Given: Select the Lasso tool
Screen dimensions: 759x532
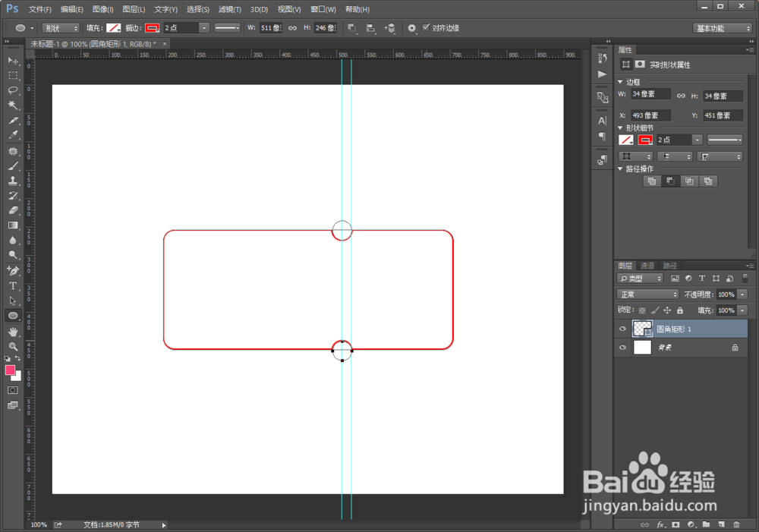Looking at the screenshot, I should [13, 90].
